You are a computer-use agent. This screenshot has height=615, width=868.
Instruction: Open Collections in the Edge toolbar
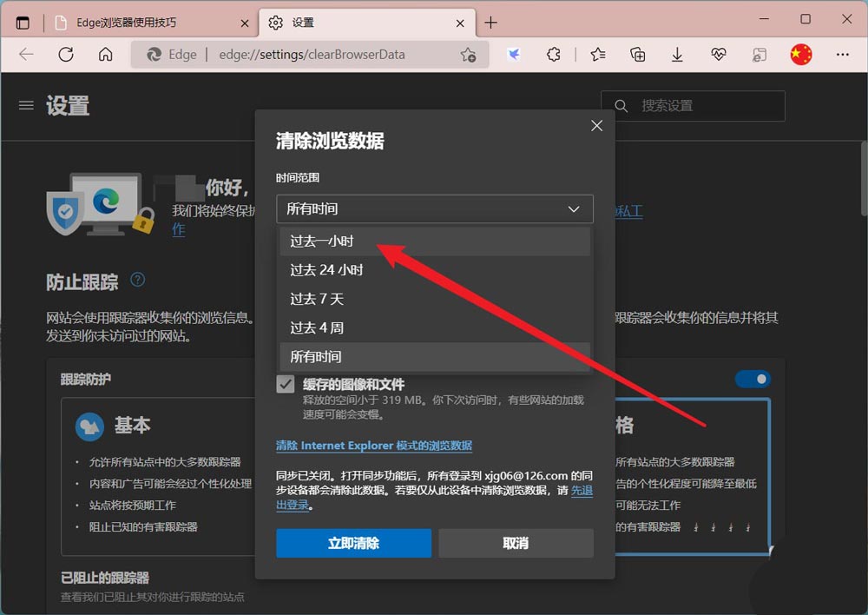[637, 54]
